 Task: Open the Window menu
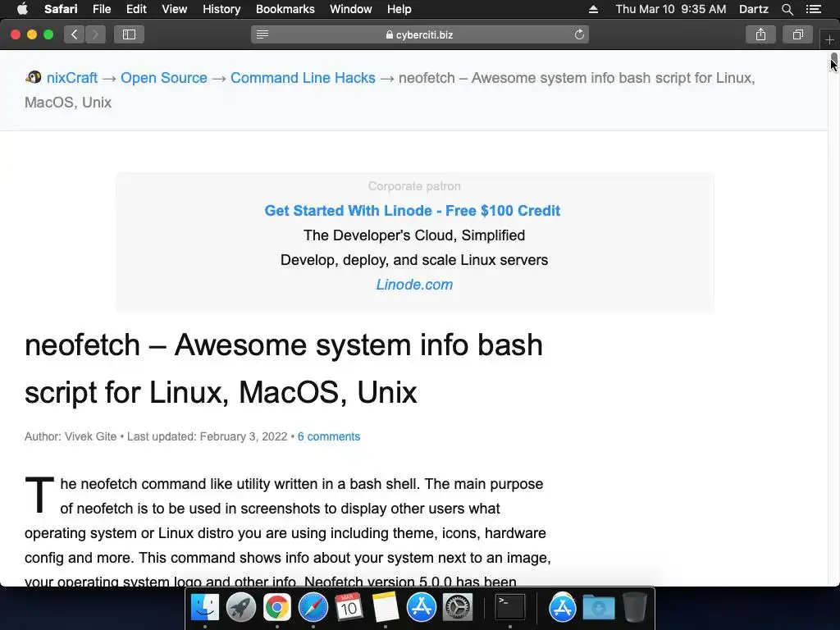coord(351,9)
